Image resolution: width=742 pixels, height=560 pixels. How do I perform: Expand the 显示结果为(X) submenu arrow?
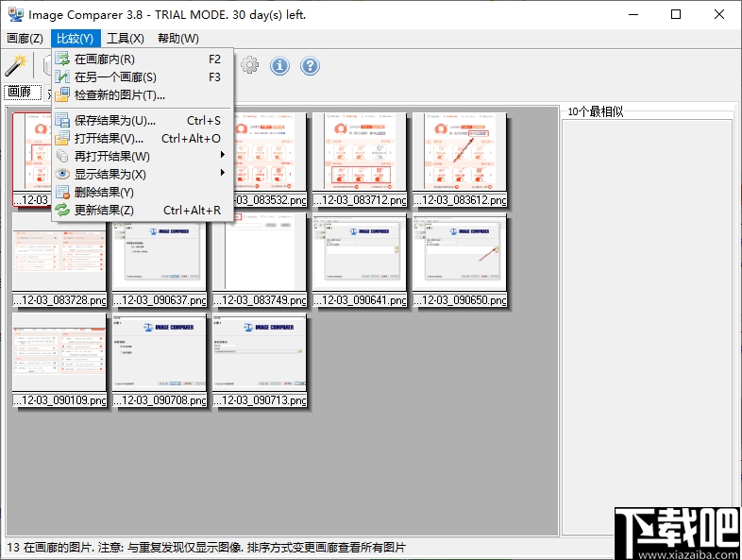pos(222,173)
